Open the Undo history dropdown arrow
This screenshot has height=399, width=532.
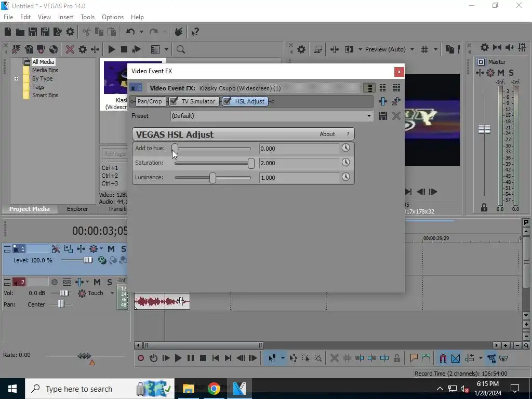click(141, 32)
